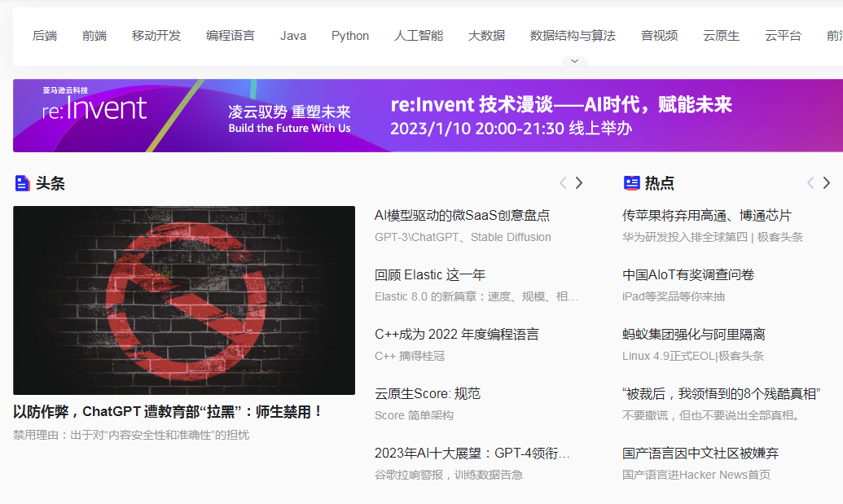Screen dimensions: 843x504
Task: Show previous 热点 items with left arrow
Action: tap(810, 183)
